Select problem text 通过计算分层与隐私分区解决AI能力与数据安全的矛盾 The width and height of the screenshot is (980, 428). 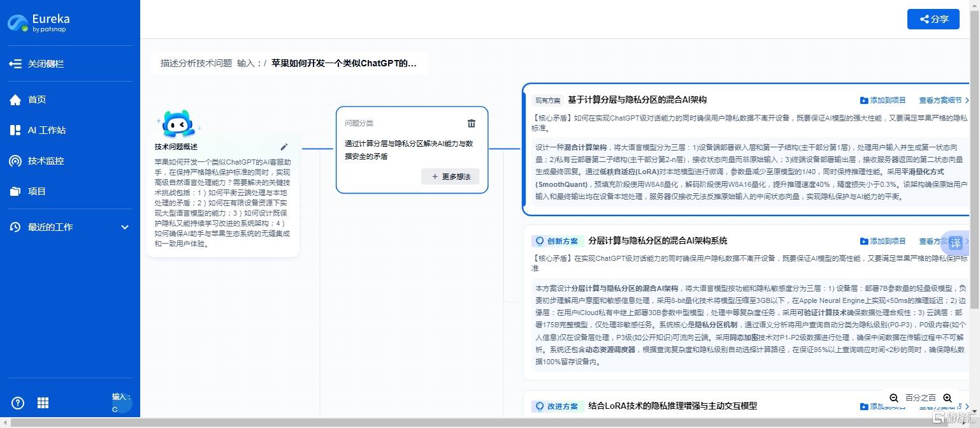click(409, 150)
